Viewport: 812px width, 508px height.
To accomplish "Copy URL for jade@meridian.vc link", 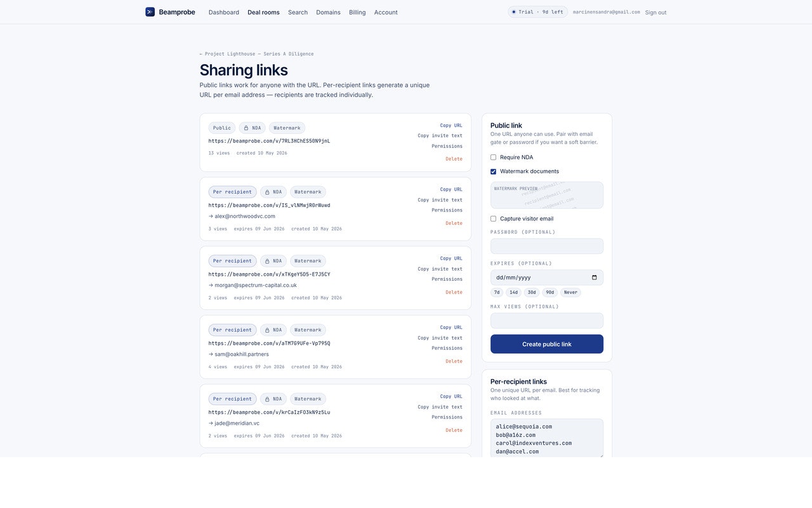I will [451, 396].
